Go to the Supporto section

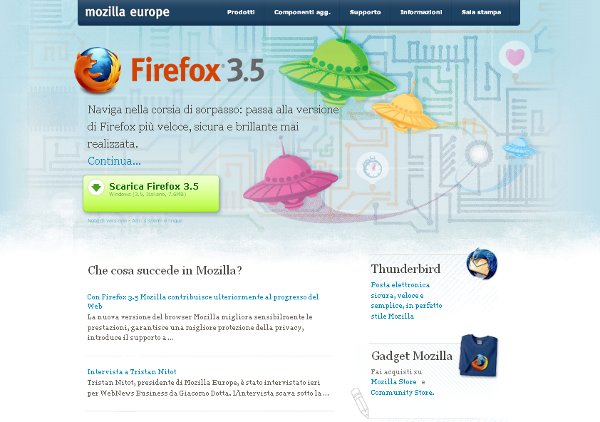coord(365,12)
